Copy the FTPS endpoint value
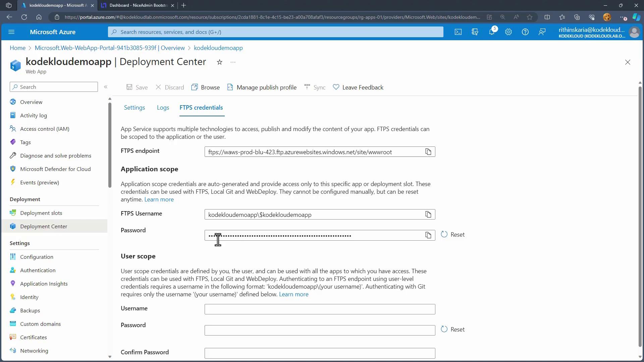 [428, 152]
